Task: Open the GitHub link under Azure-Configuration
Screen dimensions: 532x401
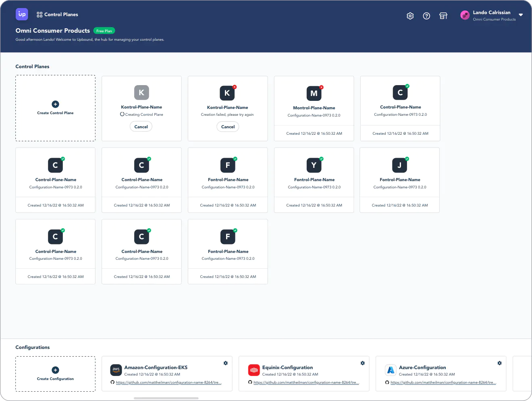Action: tap(443, 382)
